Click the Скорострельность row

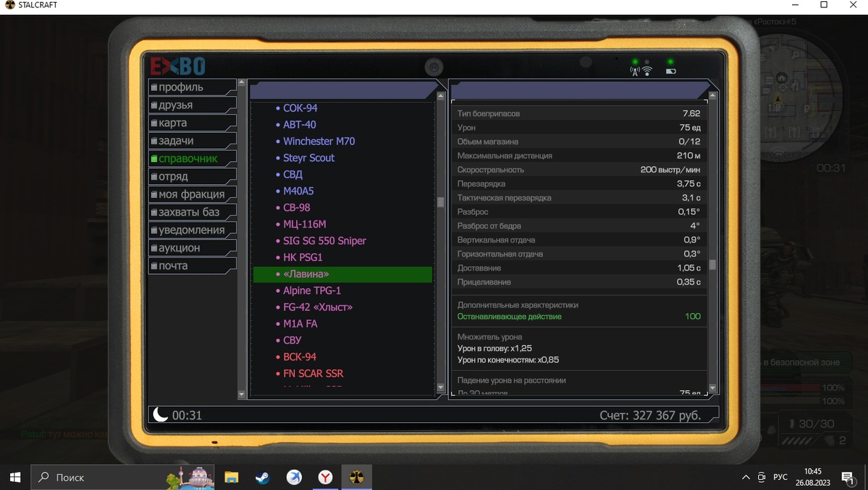point(579,169)
